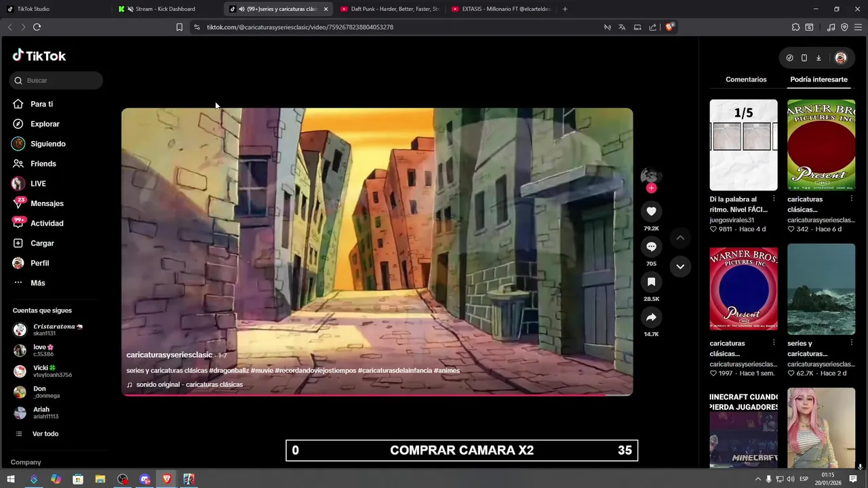The image size is (868, 488).
Task: Save video with bookmark icon
Action: (x=651, y=282)
